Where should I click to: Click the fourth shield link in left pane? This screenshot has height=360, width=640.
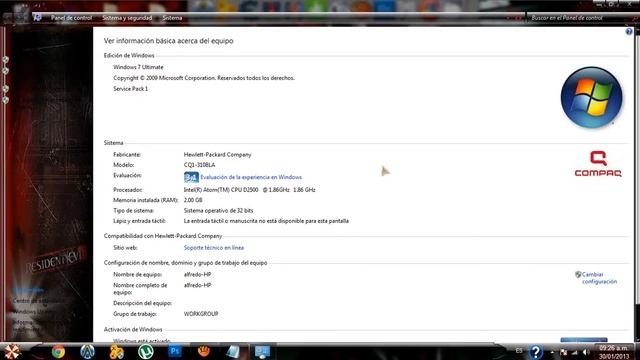point(5,100)
